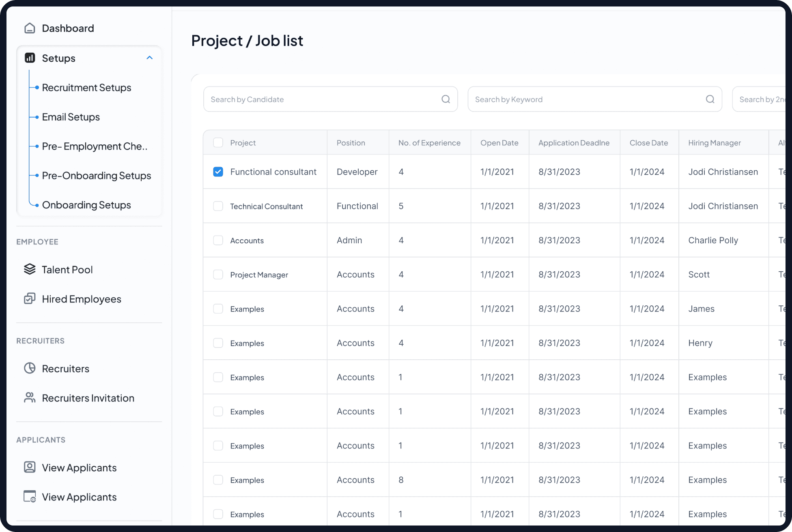Go to Dashboard in the sidebar
The height and width of the screenshot is (532, 792).
pos(68,28)
